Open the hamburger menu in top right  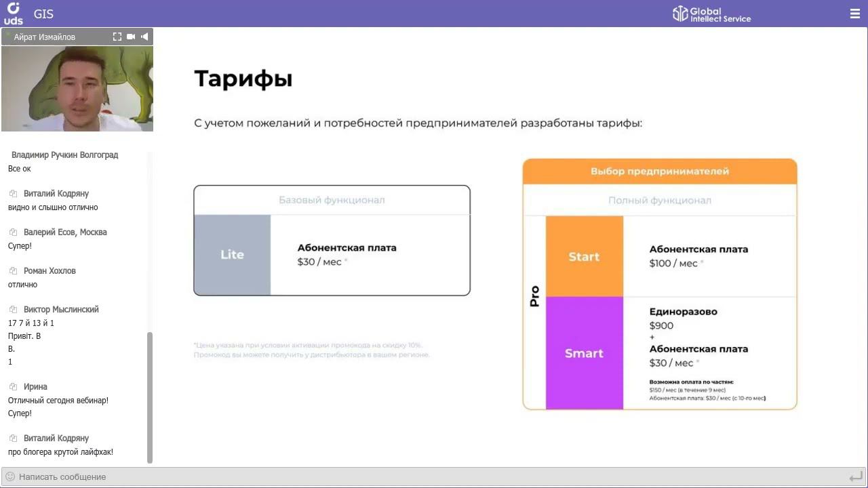[x=854, y=14]
